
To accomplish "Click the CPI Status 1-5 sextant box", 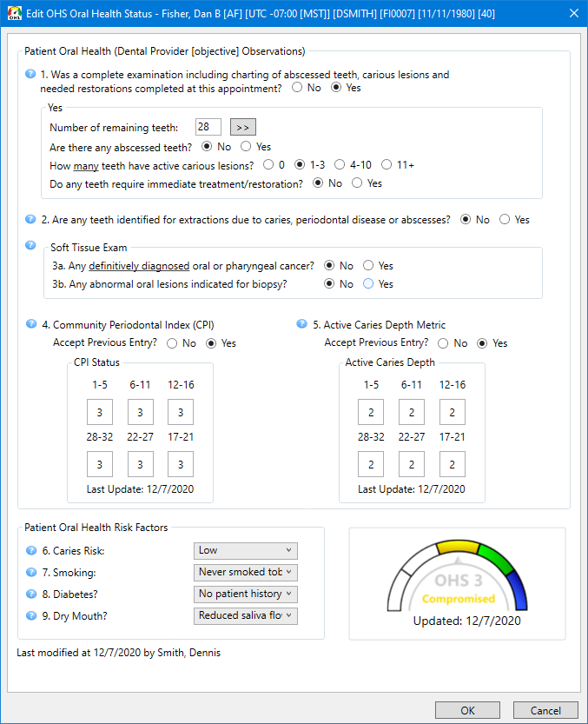I will [100, 412].
